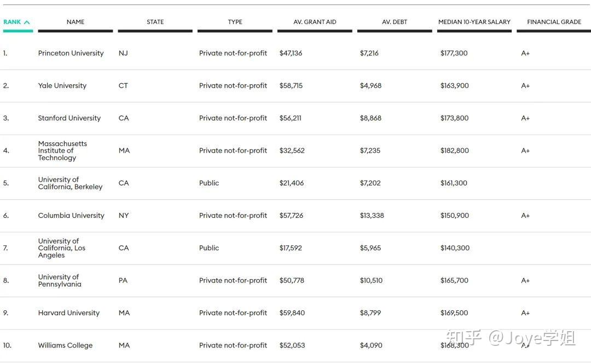This screenshot has width=591, height=364.
Task: Select Stanford University name
Action: (69, 118)
